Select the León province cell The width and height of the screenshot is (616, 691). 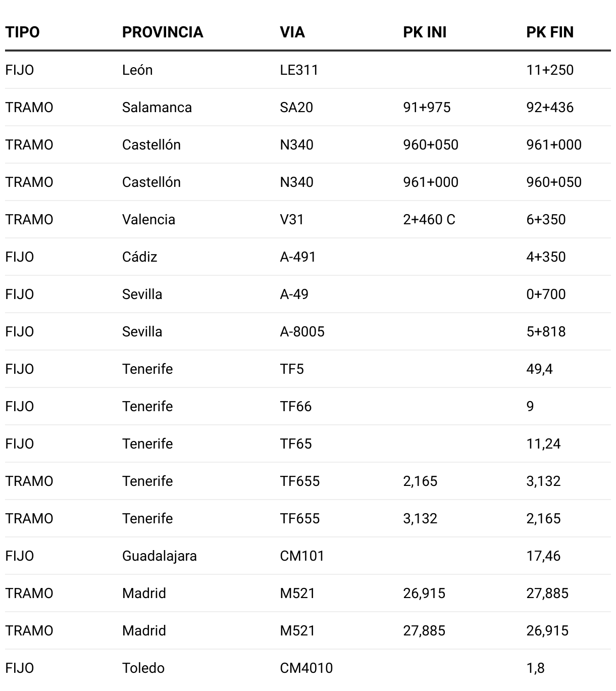pyautogui.click(x=137, y=70)
